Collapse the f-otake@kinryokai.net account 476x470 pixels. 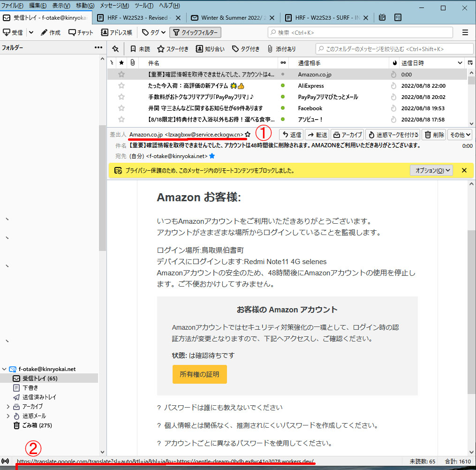4,369
